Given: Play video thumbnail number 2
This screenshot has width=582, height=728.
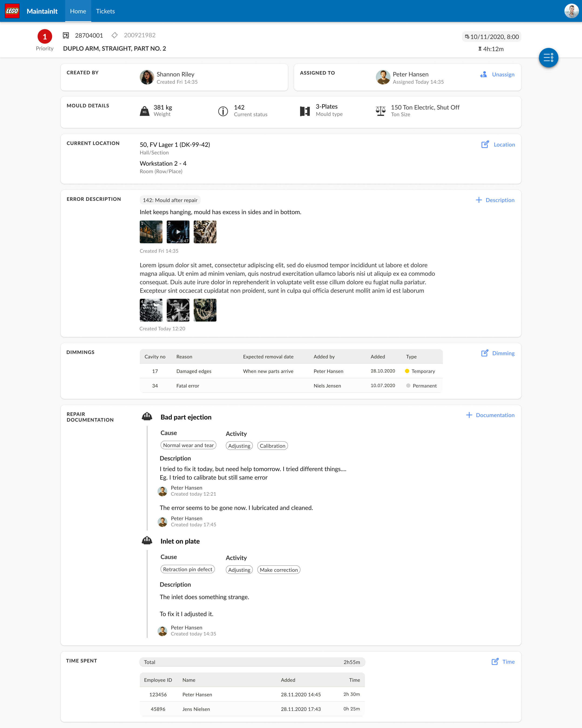Looking at the screenshot, I should click(178, 232).
